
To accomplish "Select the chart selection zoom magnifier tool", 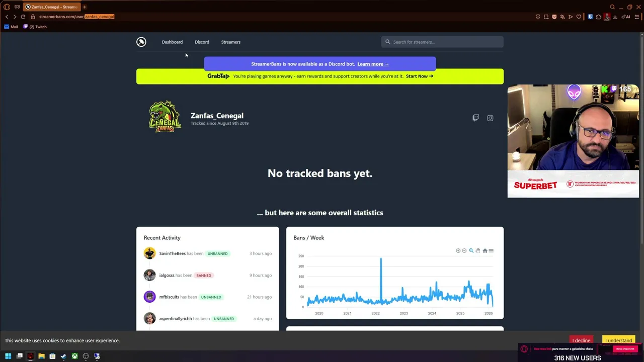I will click(x=471, y=250).
